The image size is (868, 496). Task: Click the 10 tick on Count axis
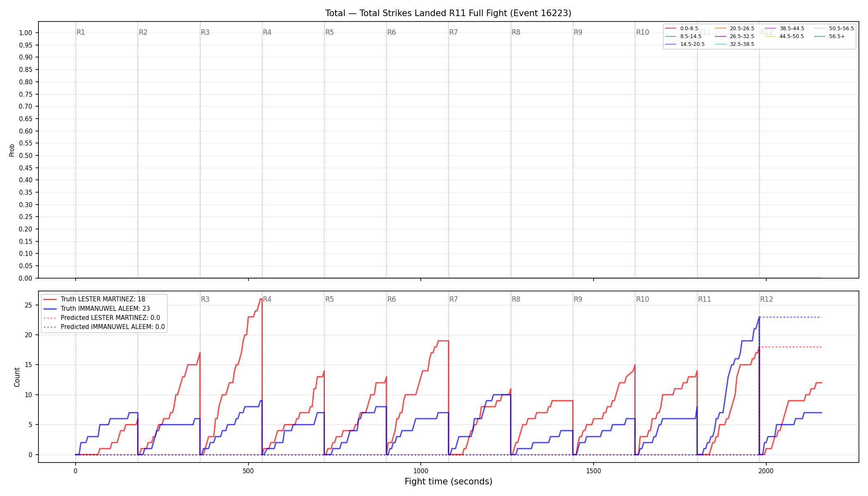[29, 395]
